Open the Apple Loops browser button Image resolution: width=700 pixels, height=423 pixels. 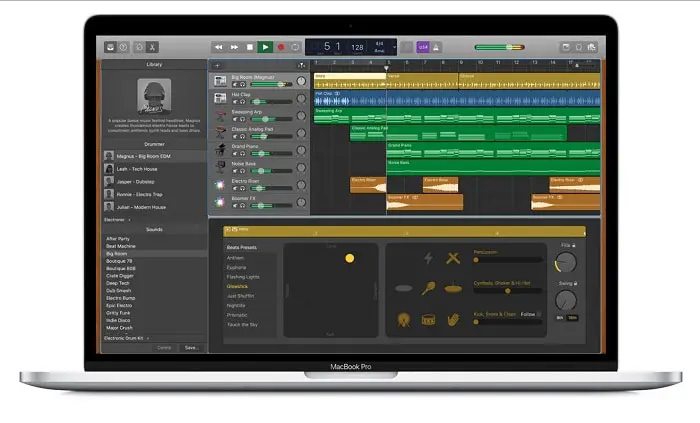579,47
